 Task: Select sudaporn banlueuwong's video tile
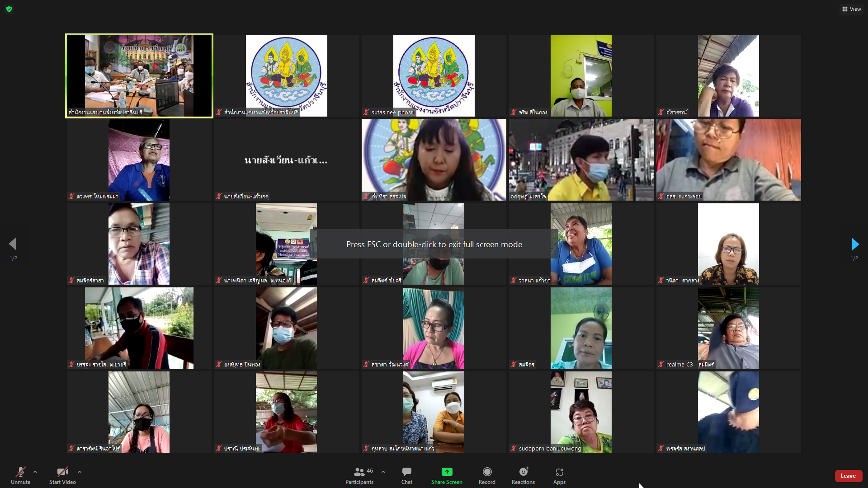point(581,412)
